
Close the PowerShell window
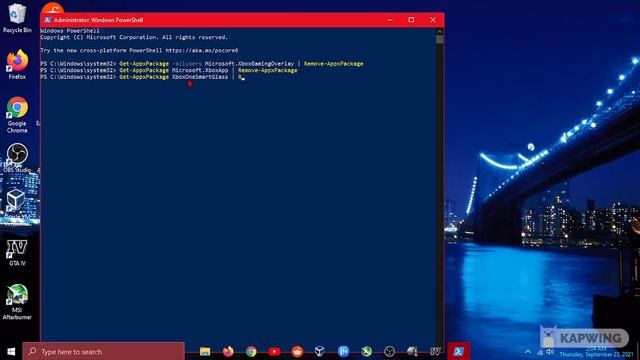433,20
